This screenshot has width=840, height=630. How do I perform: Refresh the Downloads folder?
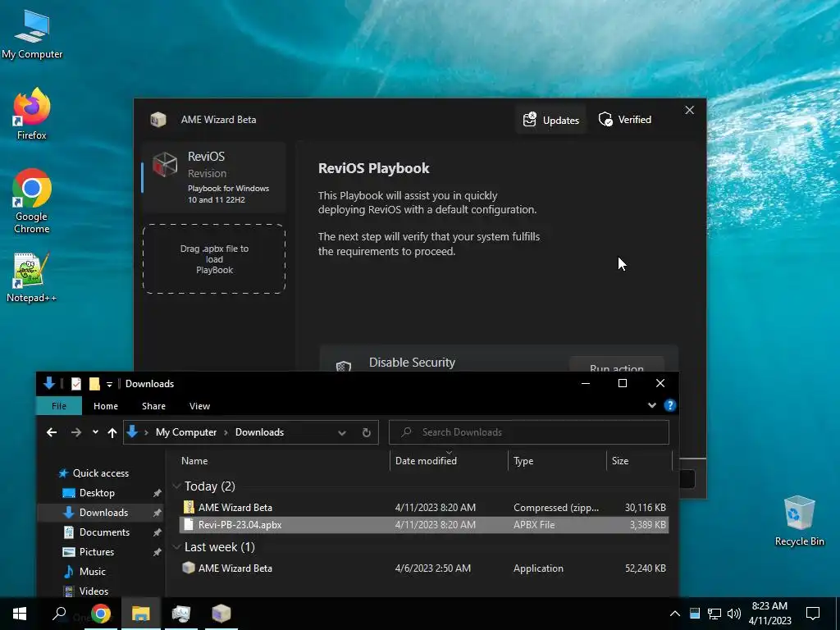367,433
